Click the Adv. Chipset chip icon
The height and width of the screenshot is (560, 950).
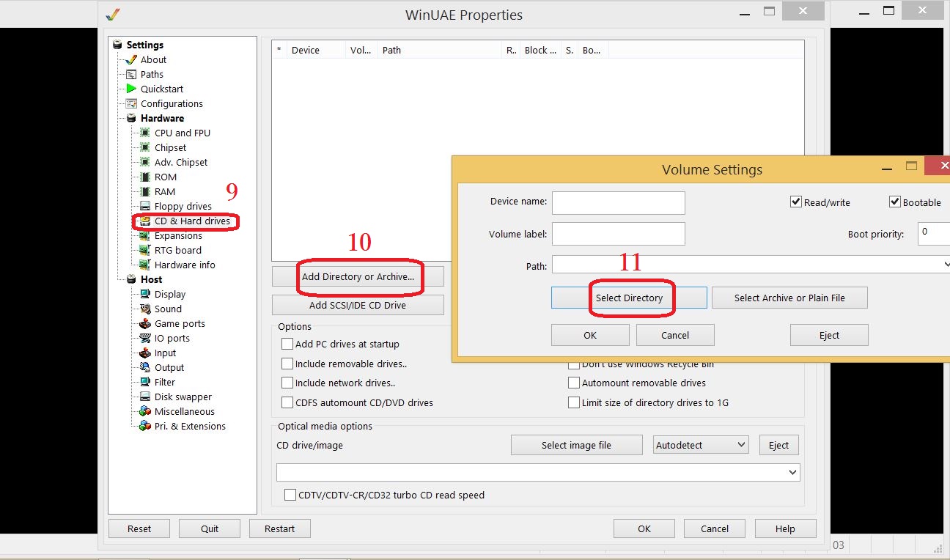pos(145,162)
